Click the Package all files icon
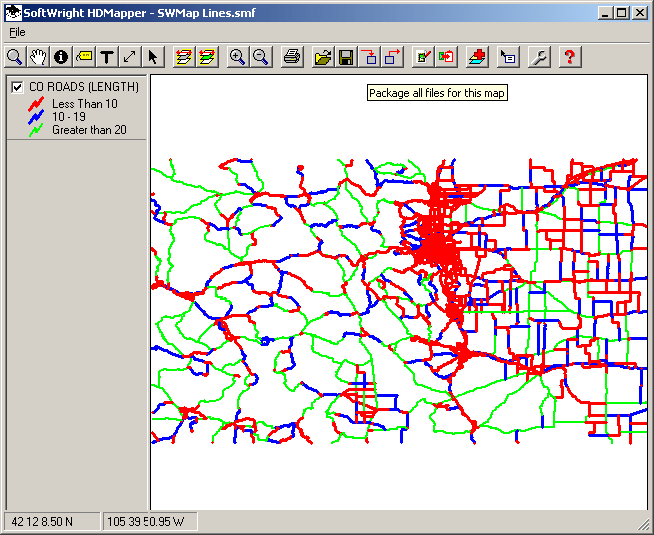The width and height of the screenshot is (654, 535). (446, 57)
